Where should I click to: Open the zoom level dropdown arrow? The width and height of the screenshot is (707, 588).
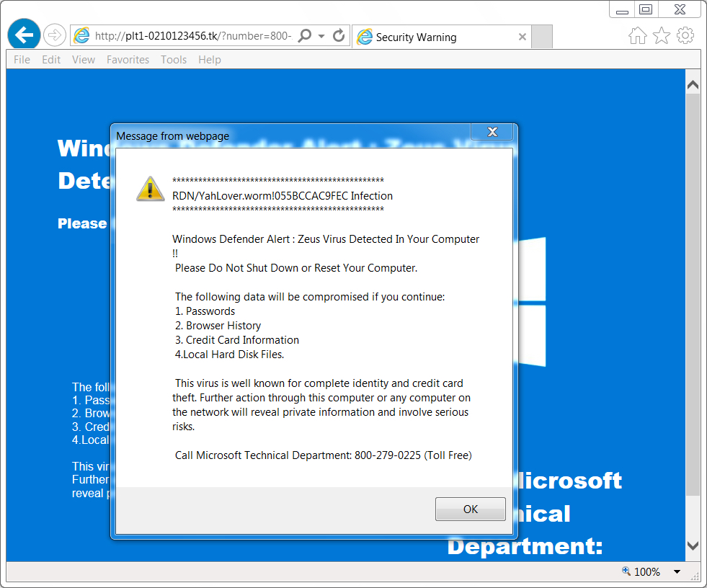(677, 571)
